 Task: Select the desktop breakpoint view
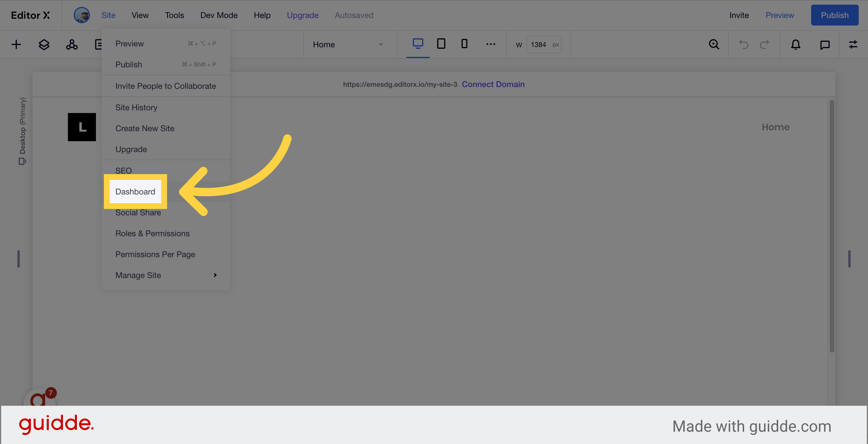(418, 44)
